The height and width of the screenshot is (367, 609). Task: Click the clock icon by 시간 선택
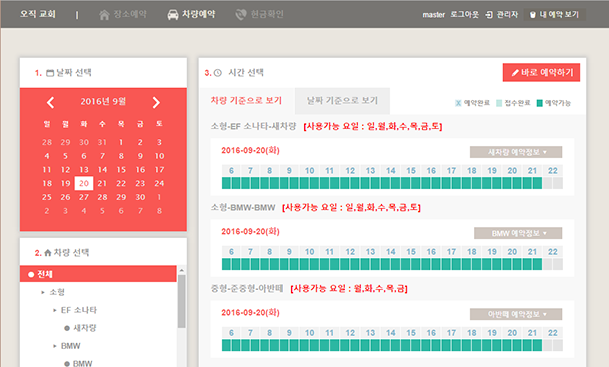[218, 73]
